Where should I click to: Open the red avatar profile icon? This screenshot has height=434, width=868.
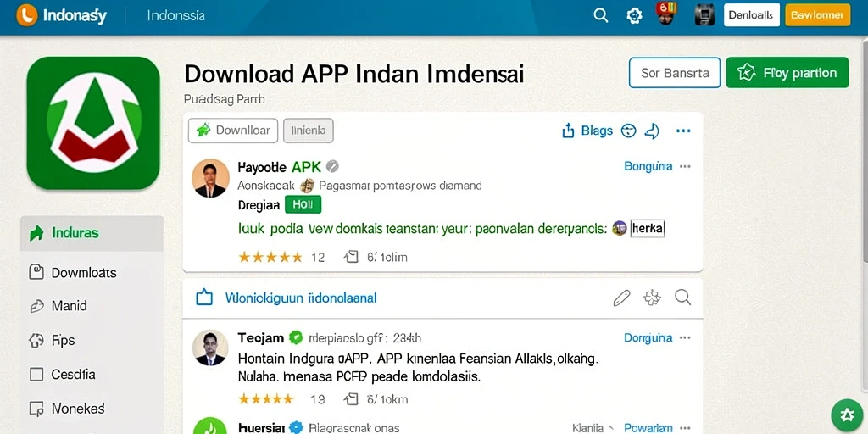(667, 14)
